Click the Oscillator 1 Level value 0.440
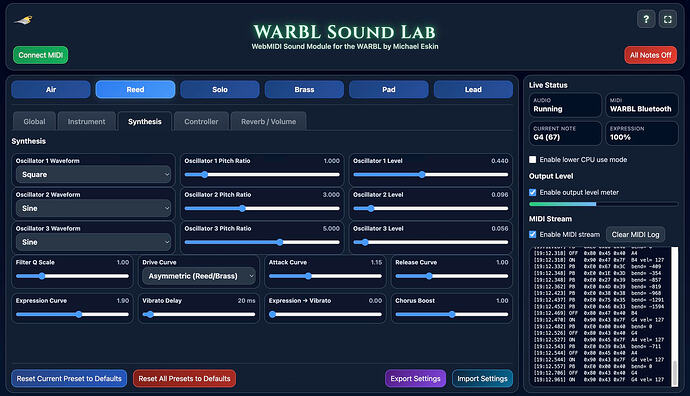The height and width of the screenshot is (396, 690). (x=500, y=161)
